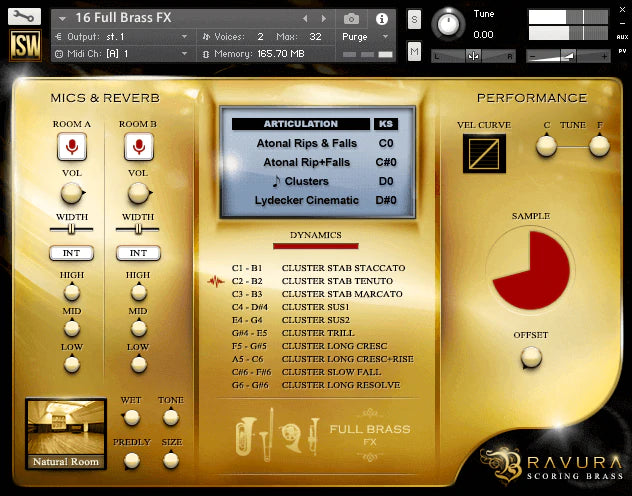Click the reverb TONE knob
The height and width of the screenshot is (496, 632).
[171, 417]
